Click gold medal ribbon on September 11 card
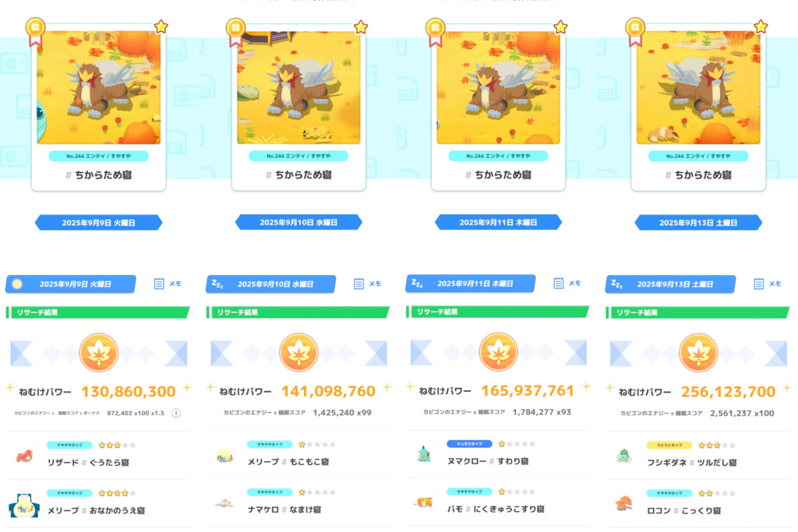This screenshot has width=798, height=532. tap(435, 31)
